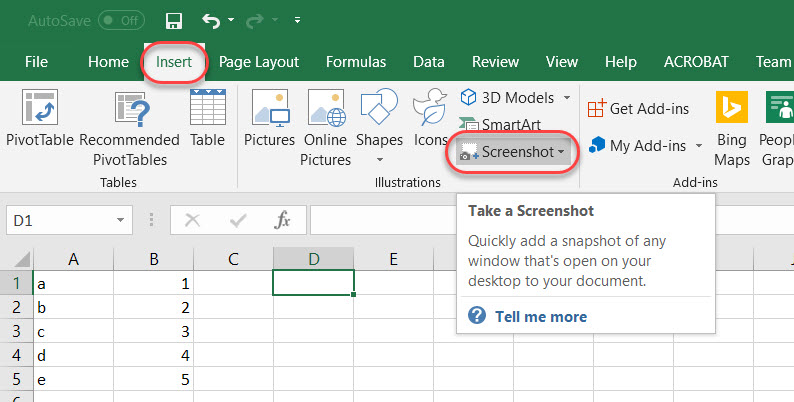Screen dimensions: 794x402
Task: Insert Online Pictures
Action: (326, 129)
